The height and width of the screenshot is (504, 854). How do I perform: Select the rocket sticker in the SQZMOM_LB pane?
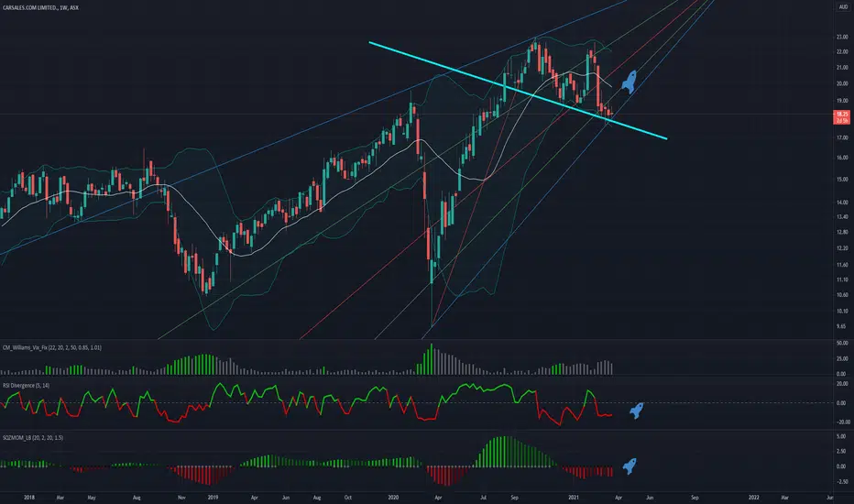(630, 466)
